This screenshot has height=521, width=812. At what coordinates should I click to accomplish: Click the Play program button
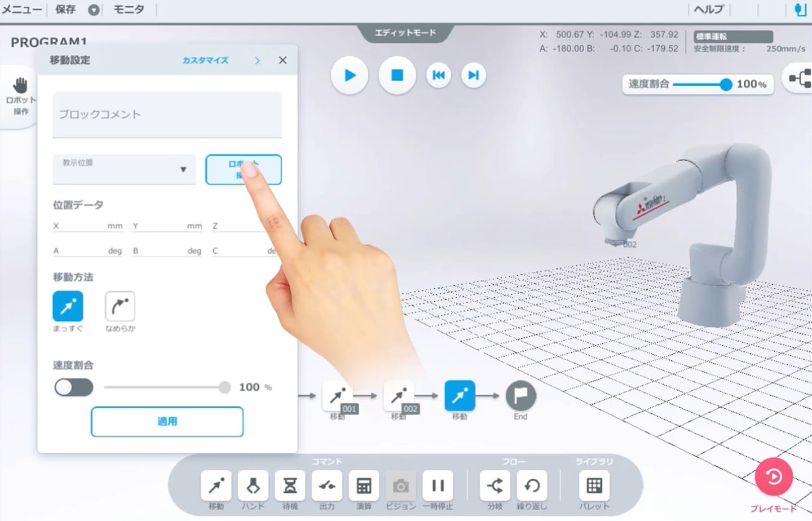point(350,76)
